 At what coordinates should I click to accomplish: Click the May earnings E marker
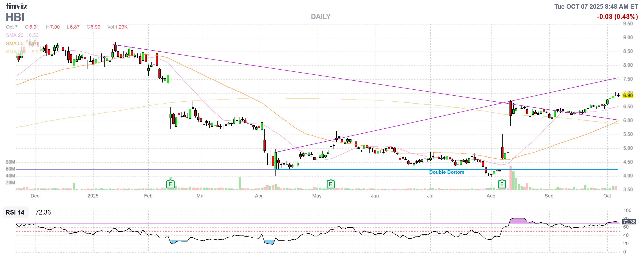click(331, 185)
